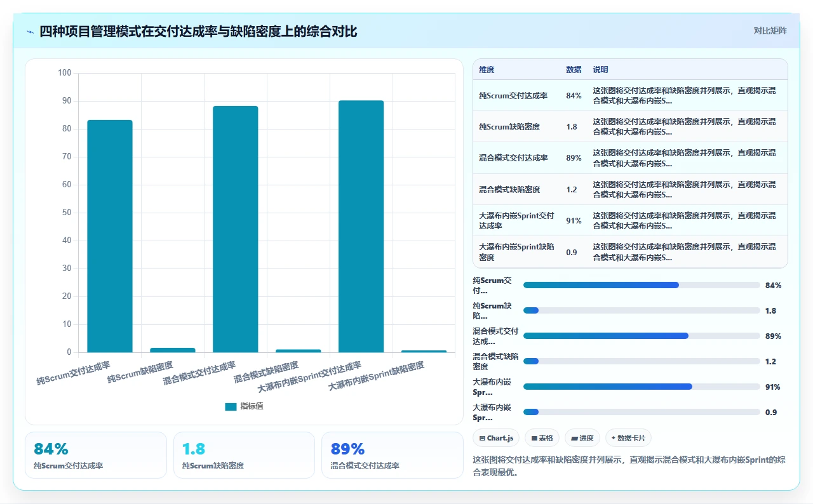Select the Chart.js tag
Viewport: 813px width, 504px height.
click(x=496, y=438)
